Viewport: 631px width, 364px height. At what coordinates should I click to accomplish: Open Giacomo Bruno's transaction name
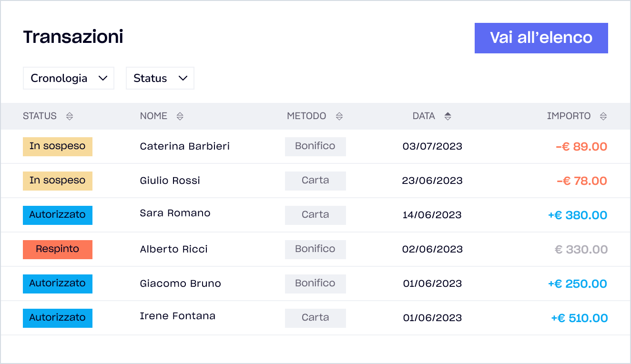tap(180, 283)
